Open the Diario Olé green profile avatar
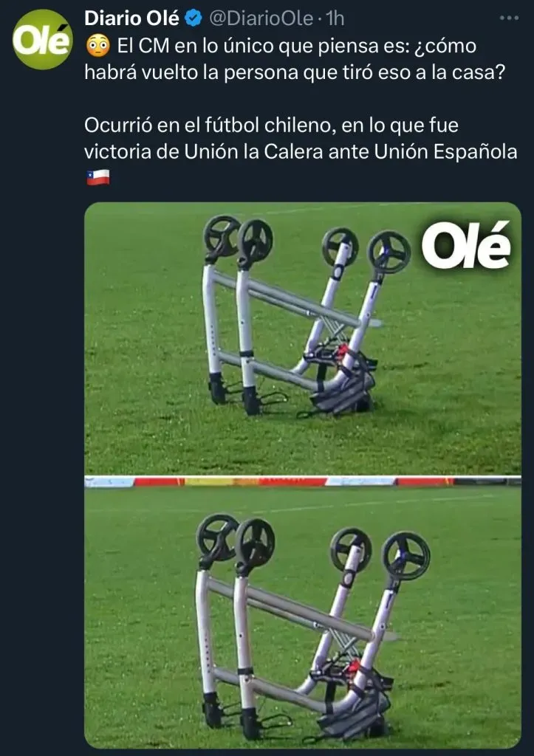The width and height of the screenshot is (534, 756). click(x=42, y=40)
